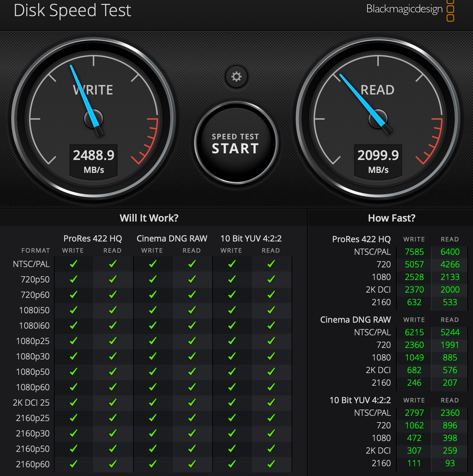Image resolution: width=473 pixels, height=476 pixels.
Task: Click 10 Bit YUV write checkmark for 2160p25
Action: pos(232,418)
